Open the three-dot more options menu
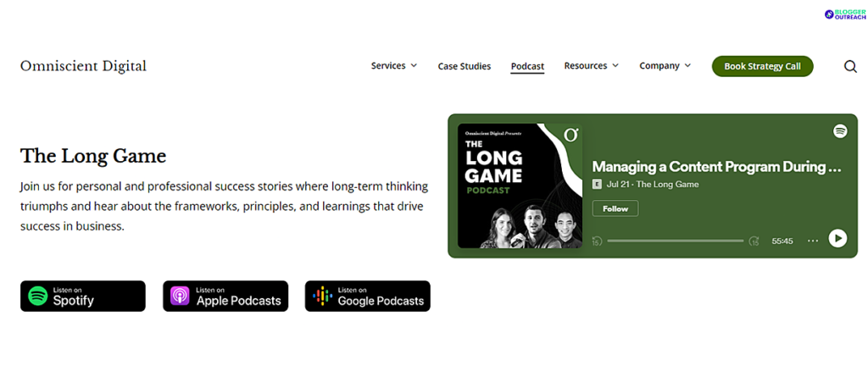 [x=813, y=241]
